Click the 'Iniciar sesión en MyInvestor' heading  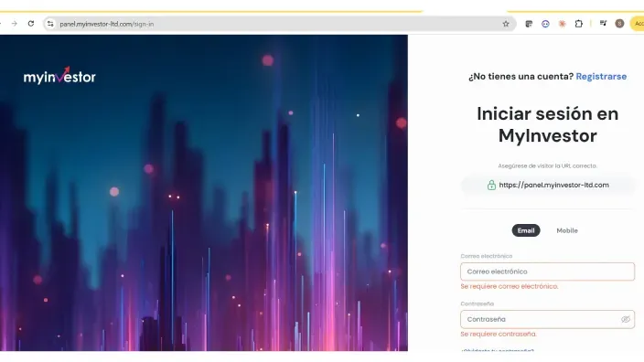547,124
